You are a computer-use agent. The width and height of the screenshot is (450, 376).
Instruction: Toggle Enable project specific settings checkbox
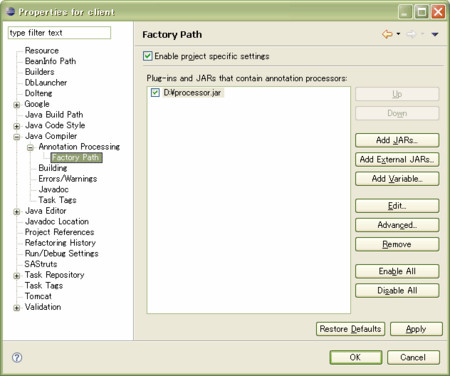click(x=148, y=56)
